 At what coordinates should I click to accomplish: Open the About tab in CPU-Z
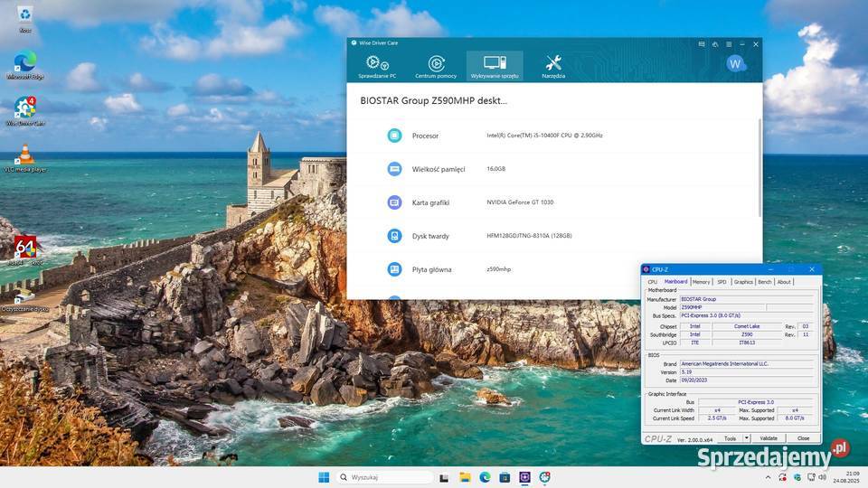(x=784, y=282)
